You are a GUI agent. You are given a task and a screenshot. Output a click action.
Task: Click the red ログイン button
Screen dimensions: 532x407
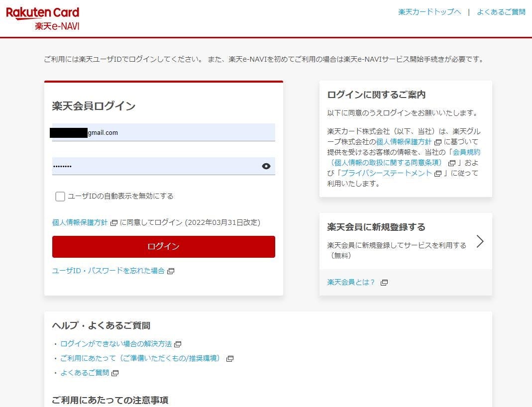164,247
